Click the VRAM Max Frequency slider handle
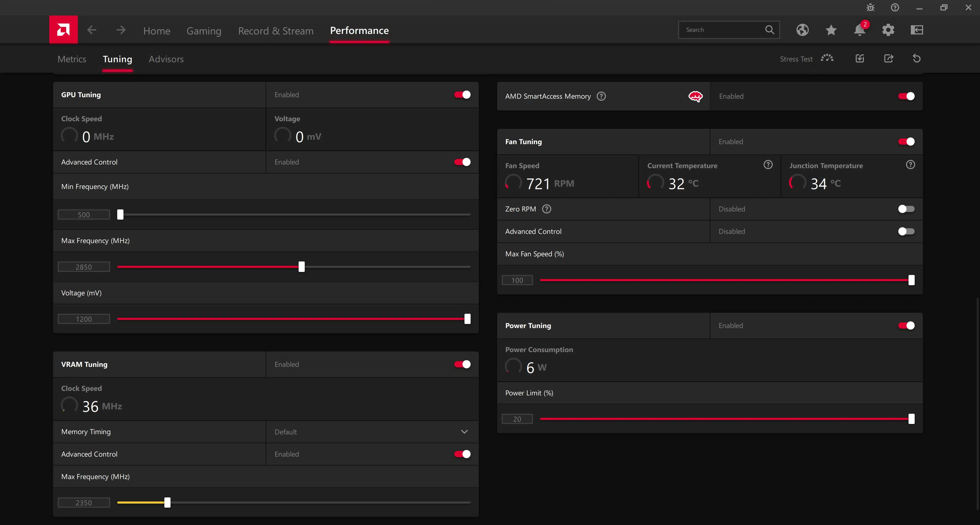980x525 pixels. tap(167, 502)
